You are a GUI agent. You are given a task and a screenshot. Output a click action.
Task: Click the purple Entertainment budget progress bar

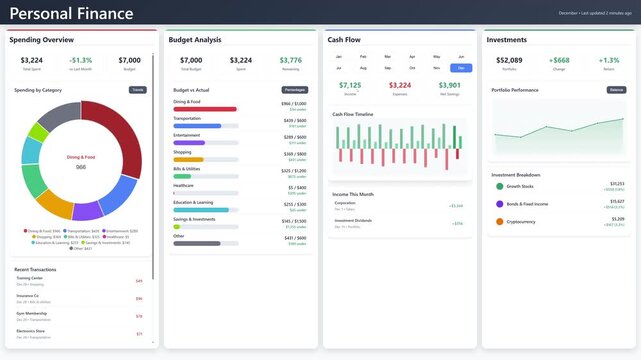[206, 143]
